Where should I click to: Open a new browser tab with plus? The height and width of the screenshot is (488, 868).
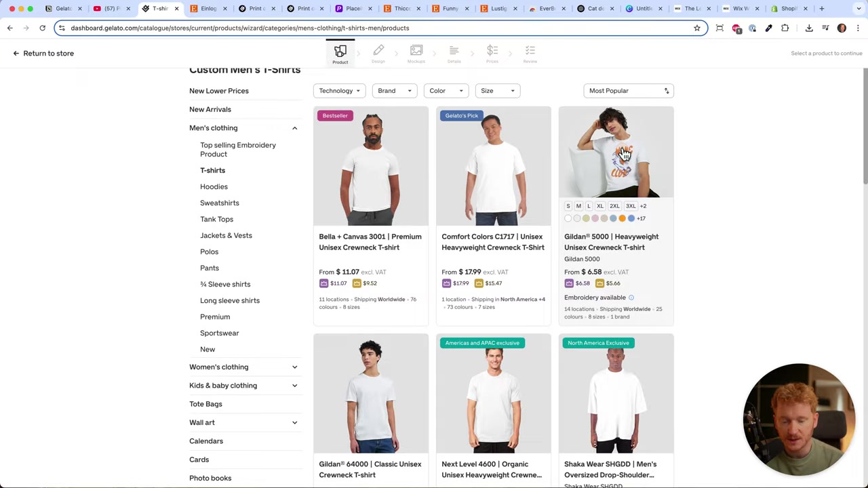[822, 9]
